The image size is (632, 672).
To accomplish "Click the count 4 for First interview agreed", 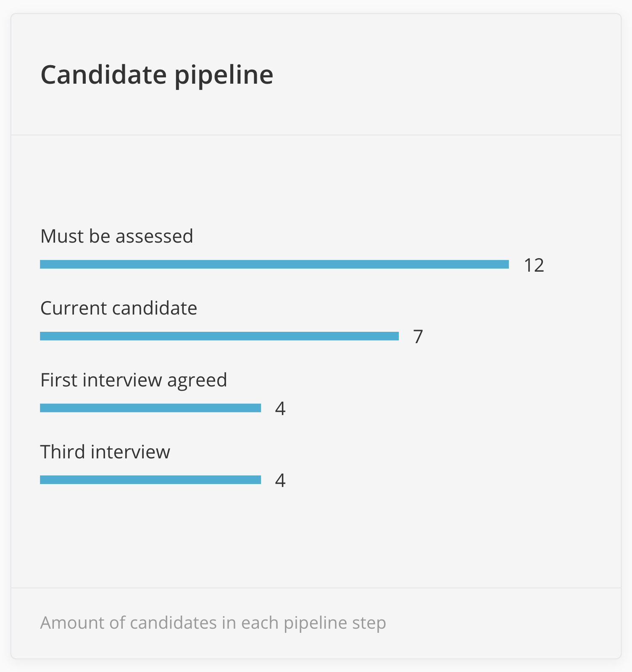I will [x=280, y=408].
